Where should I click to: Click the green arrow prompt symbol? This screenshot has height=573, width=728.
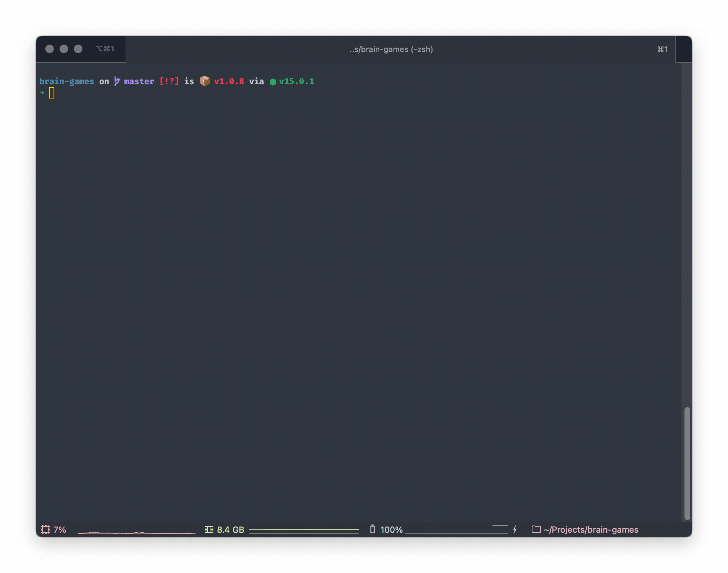42,93
